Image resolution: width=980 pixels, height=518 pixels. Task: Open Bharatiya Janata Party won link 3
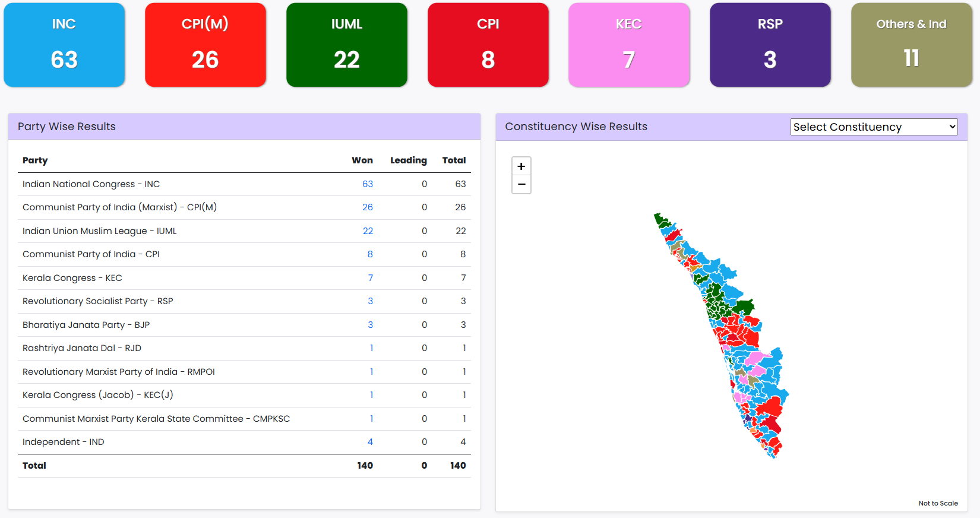point(371,325)
